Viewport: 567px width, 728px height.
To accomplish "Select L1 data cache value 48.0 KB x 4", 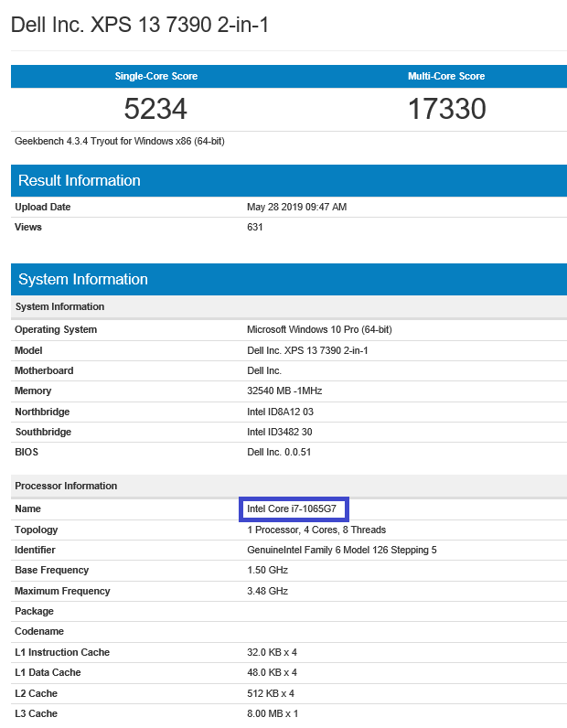I will coord(273,672).
